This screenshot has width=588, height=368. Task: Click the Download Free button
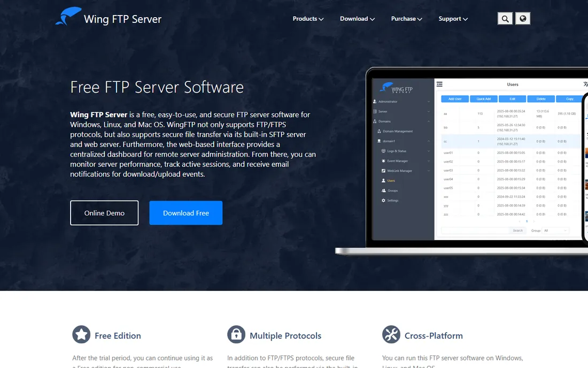185,213
